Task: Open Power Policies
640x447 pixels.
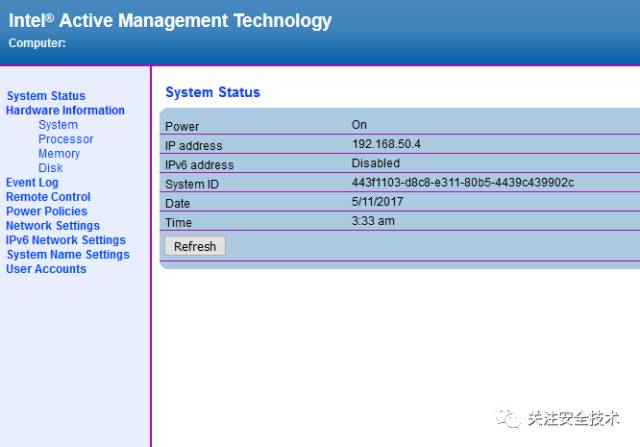Action: coord(47,211)
